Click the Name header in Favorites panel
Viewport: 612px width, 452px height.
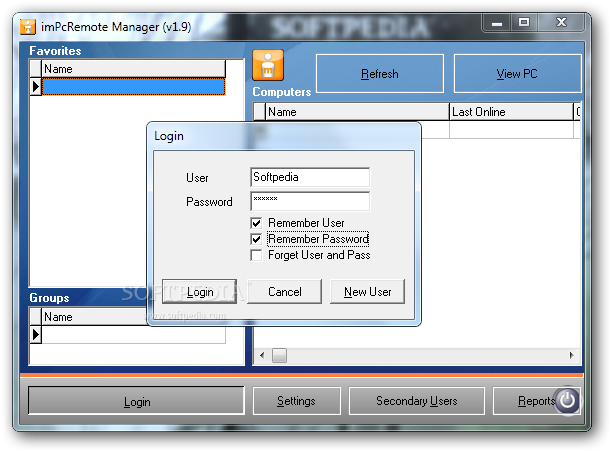(x=133, y=69)
